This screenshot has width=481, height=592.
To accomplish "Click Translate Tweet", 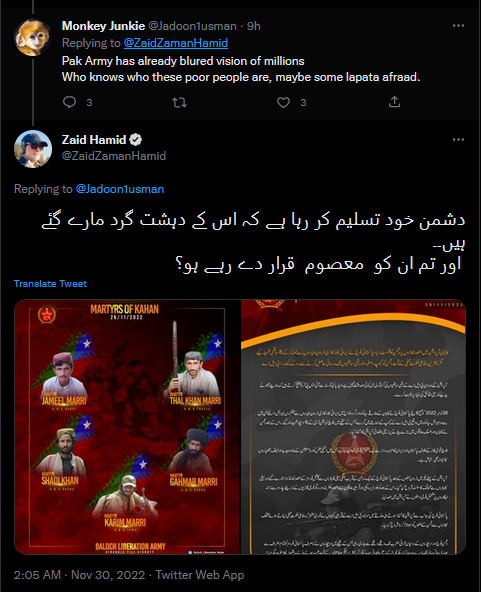I will (x=50, y=284).
